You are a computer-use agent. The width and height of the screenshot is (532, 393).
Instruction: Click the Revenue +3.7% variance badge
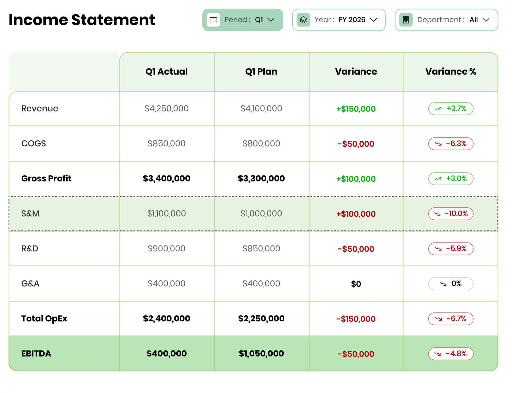[x=451, y=109]
